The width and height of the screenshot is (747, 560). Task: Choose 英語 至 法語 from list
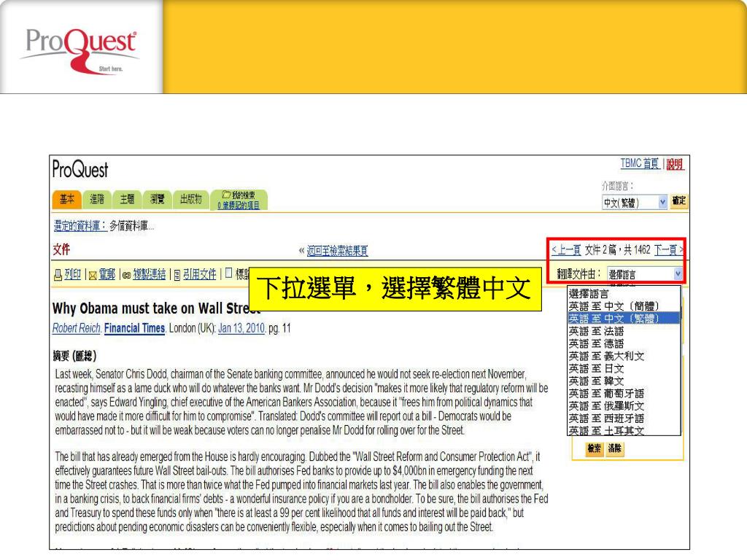click(x=624, y=331)
